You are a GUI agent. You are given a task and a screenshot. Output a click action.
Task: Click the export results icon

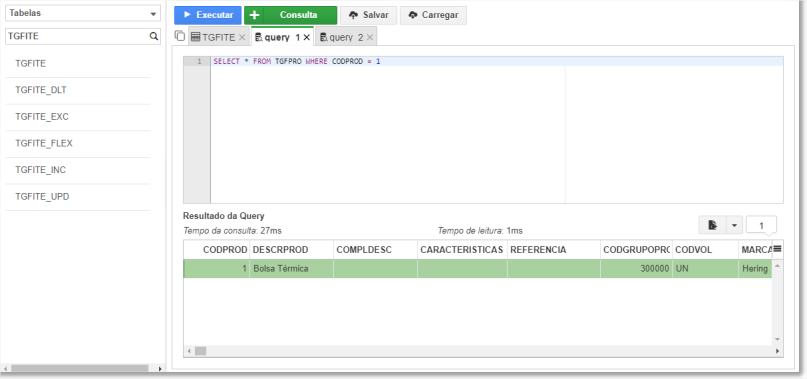point(712,225)
